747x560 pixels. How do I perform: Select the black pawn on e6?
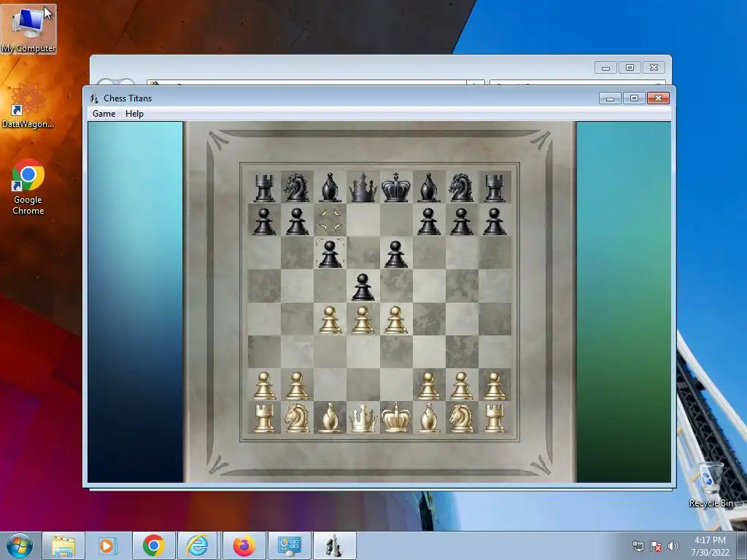[x=395, y=254]
